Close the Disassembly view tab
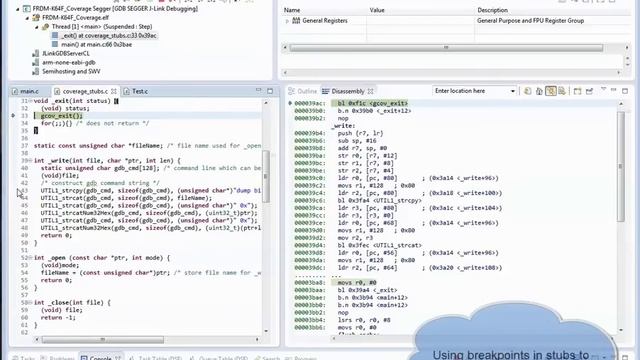The image size is (640, 360). click(370, 91)
